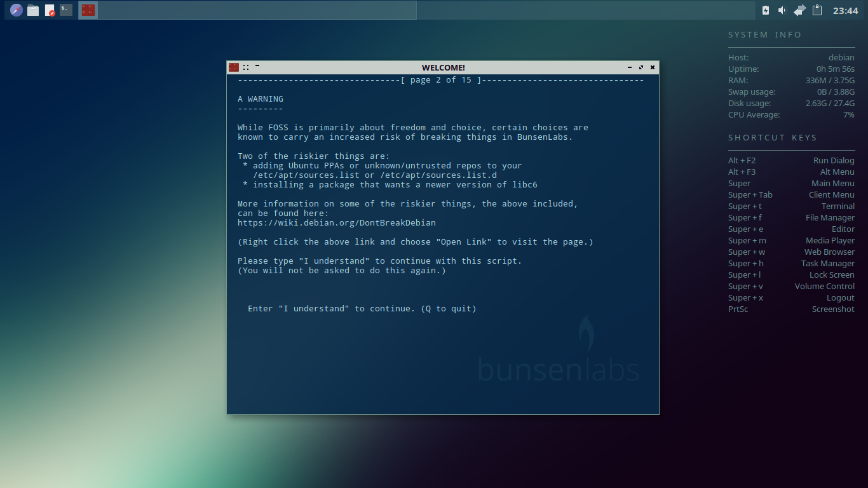Image resolution: width=868 pixels, height=488 pixels.
Task: Close the WELCOME! window
Action: [653, 67]
